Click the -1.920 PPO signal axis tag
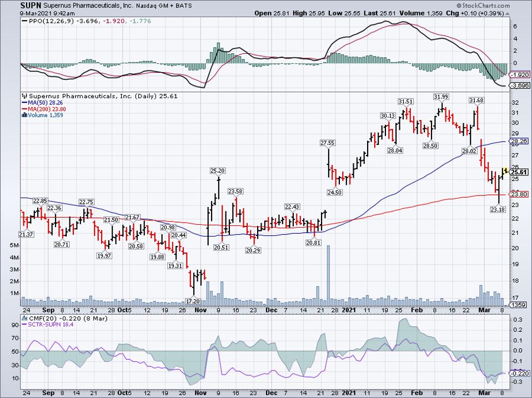 [519, 74]
